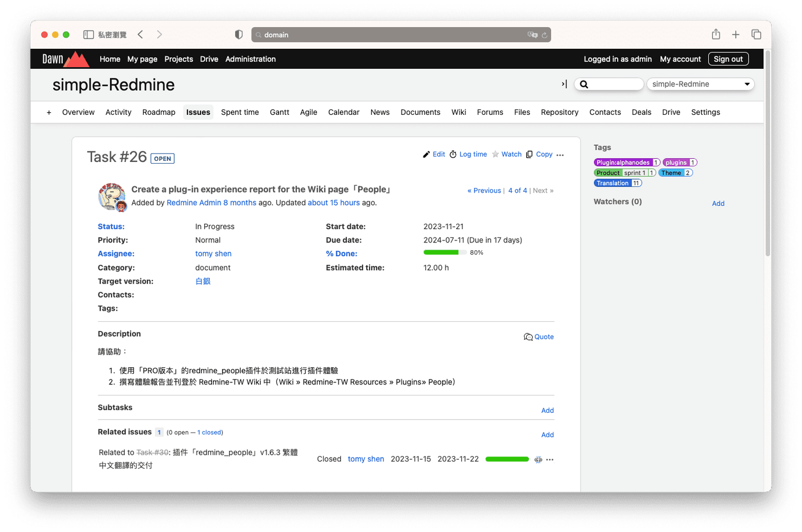Open the simple-Redmine project dropdown

(700, 84)
